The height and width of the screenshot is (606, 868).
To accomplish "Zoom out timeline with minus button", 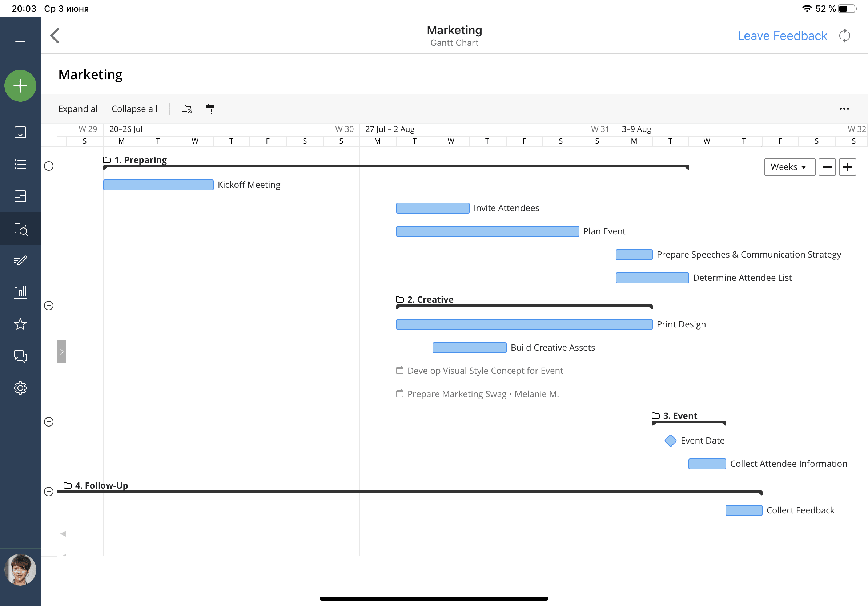I will (x=827, y=167).
